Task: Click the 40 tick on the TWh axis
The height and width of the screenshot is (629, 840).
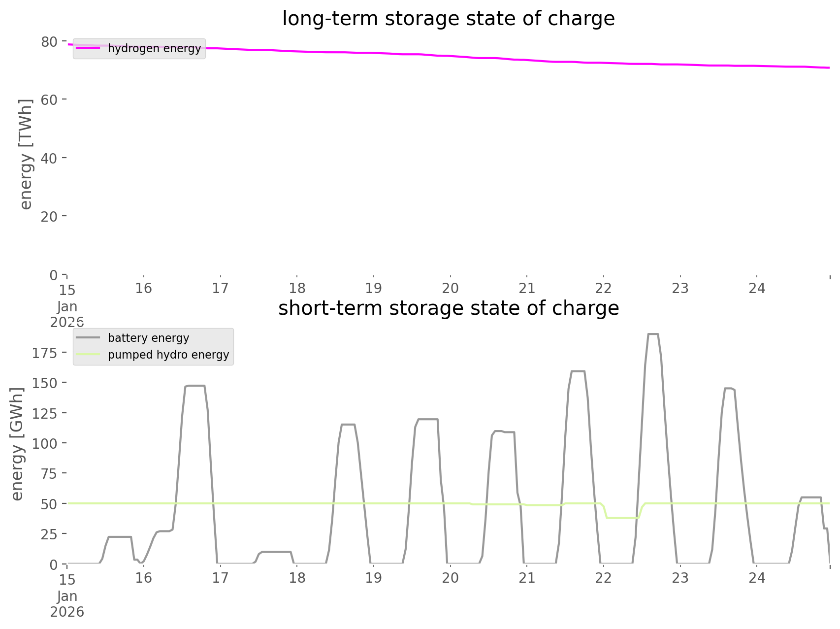Action: point(49,158)
